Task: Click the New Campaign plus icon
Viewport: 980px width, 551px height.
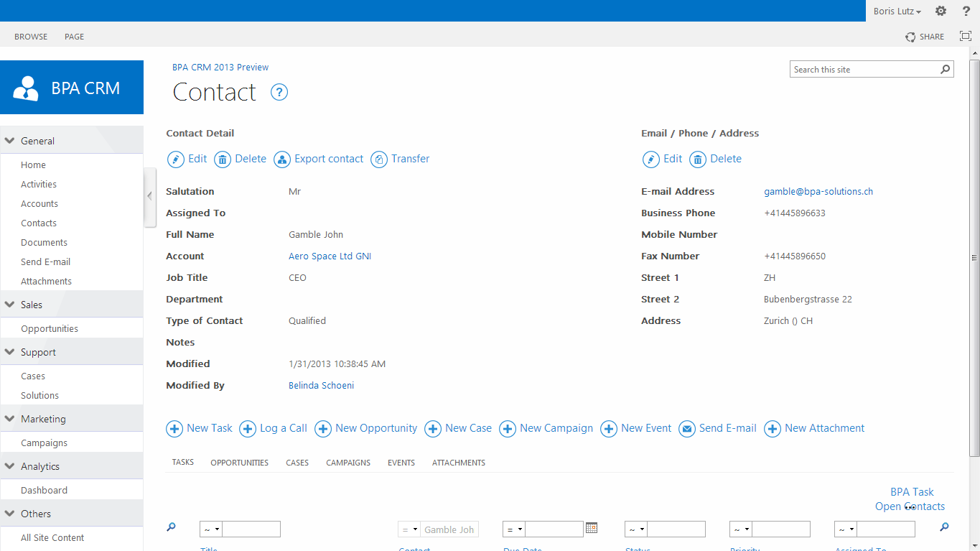Action: 508,429
